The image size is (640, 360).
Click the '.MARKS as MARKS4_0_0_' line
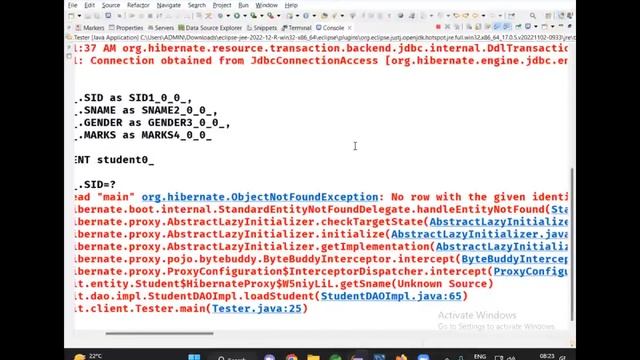pos(144,135)
